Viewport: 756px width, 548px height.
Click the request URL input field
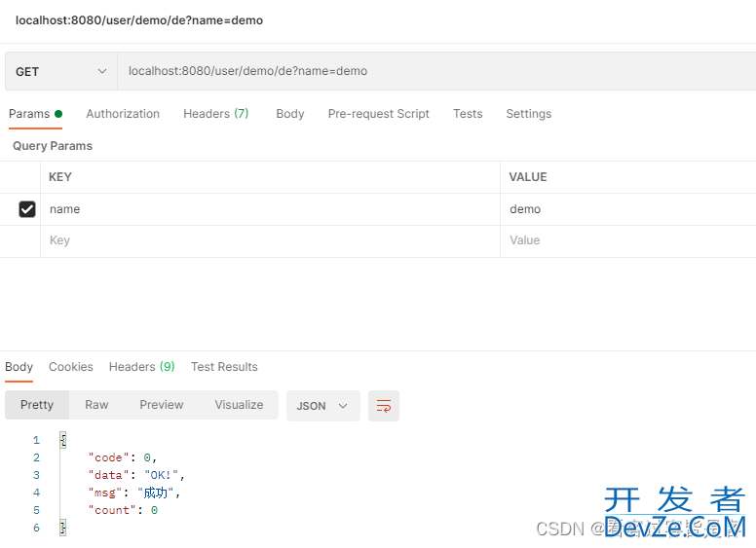tap(436, 71)
